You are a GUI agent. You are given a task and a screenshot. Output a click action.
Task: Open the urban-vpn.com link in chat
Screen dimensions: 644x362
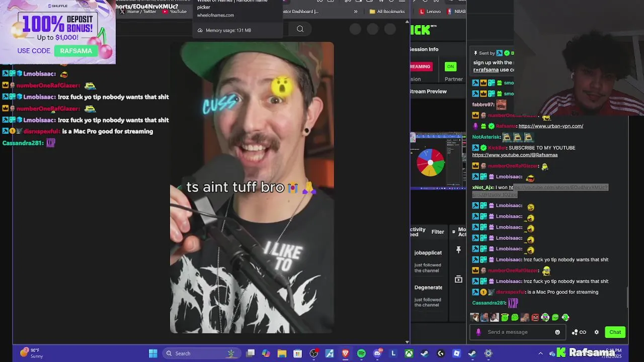[x=550, y=126]
